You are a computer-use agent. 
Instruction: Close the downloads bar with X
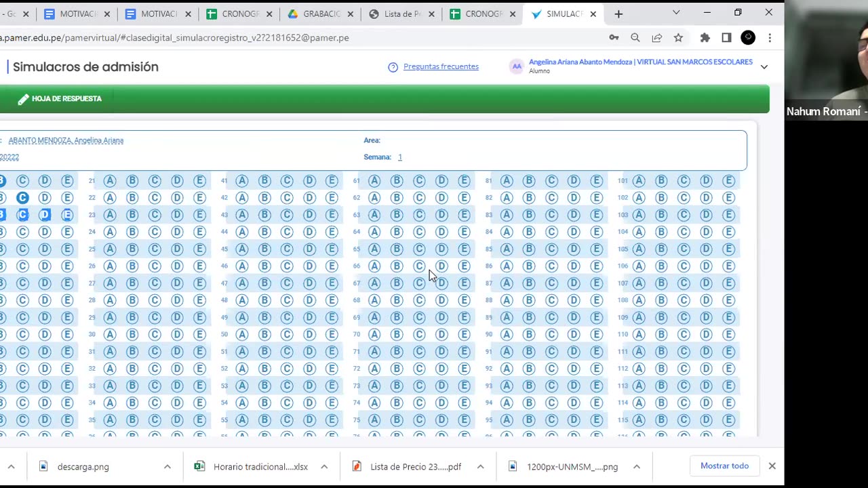click(772, 466)
